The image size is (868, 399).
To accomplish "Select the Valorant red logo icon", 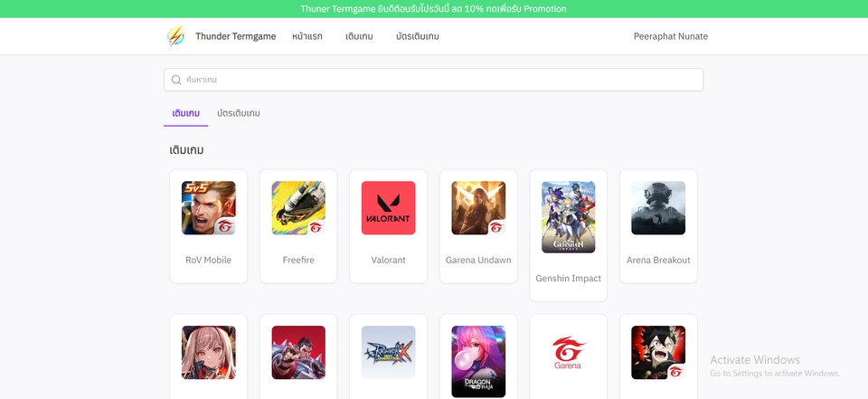I will pyautogui.click(x=389, y=208).
